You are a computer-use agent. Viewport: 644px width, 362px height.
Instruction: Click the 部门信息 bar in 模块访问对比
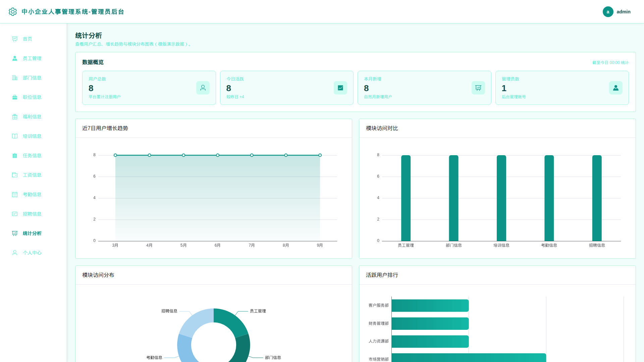coord(453,198)
